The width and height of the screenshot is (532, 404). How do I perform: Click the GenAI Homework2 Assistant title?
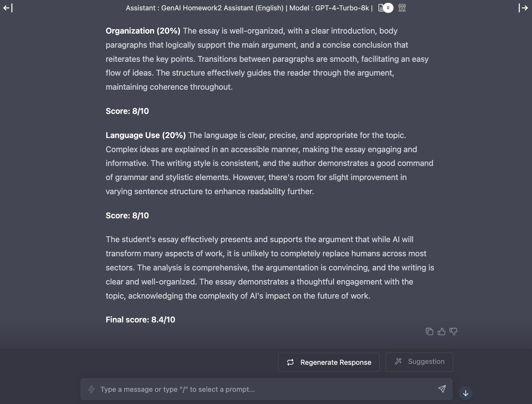point(222,8)
